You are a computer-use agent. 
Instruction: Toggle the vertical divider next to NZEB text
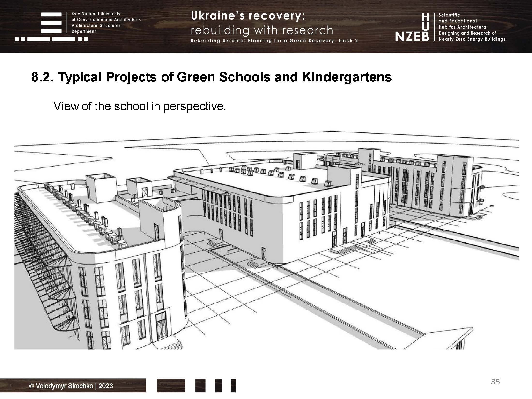pyautogui.click(x=434, y=27)
